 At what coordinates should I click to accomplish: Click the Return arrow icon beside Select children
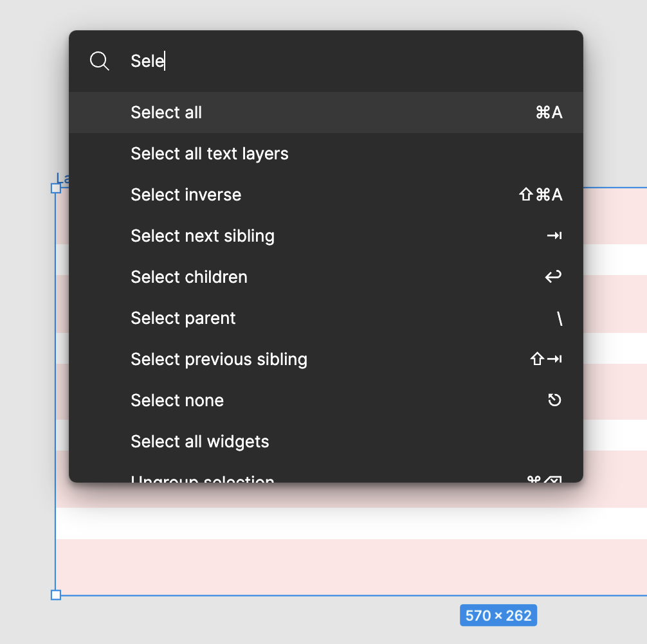pyautogui.click(x=553, y=277)
